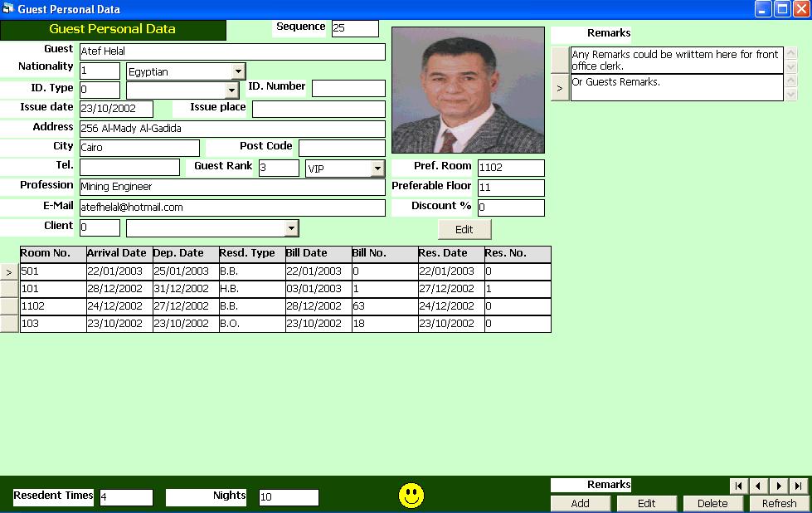Expand the ID. Type dropdown list

click(231, 90)
